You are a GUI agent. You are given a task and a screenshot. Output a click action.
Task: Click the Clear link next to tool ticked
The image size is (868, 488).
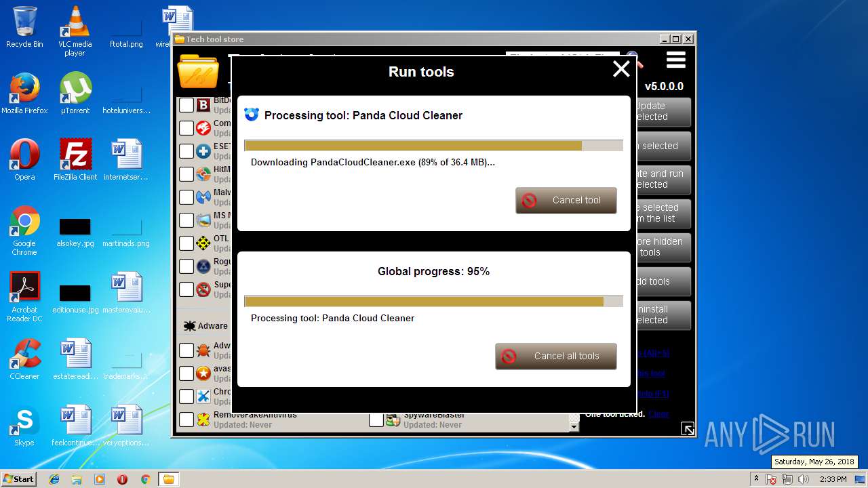658,414
